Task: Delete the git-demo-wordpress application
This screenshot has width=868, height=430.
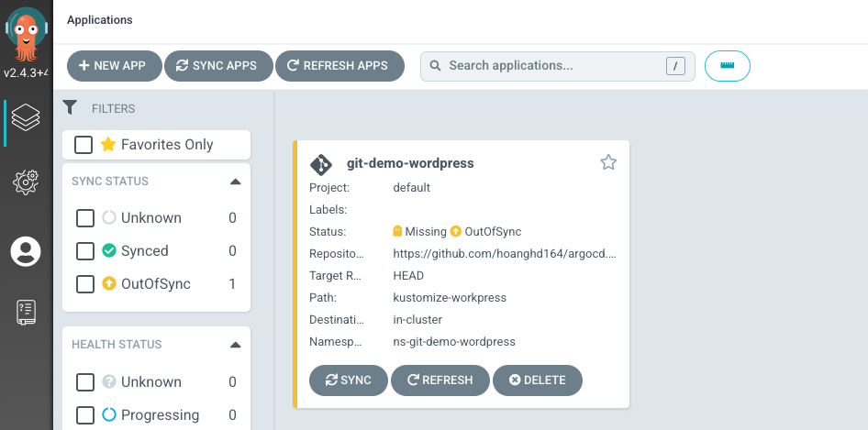Action: pos(538,380)
